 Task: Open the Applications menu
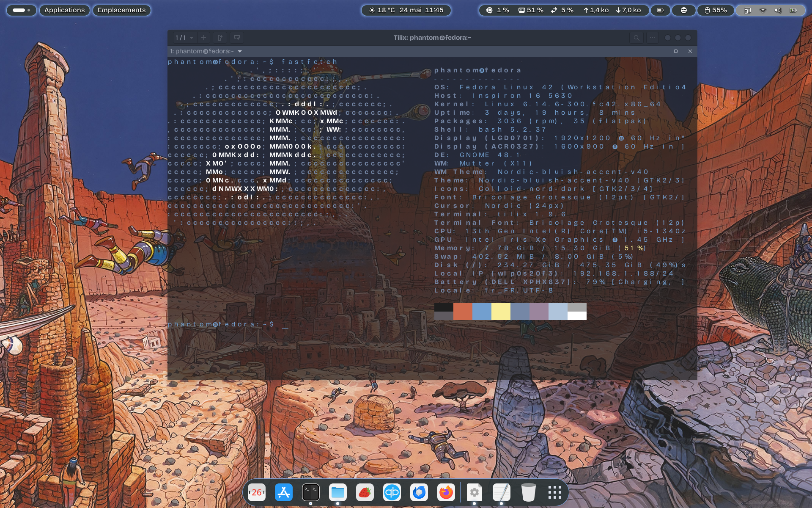[64, 10]
